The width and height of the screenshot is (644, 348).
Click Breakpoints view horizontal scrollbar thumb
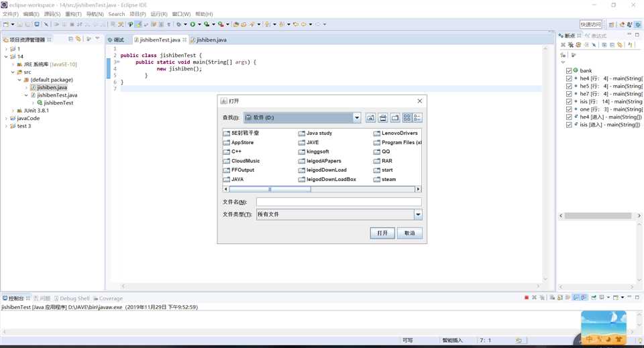[x=598, y=216]
